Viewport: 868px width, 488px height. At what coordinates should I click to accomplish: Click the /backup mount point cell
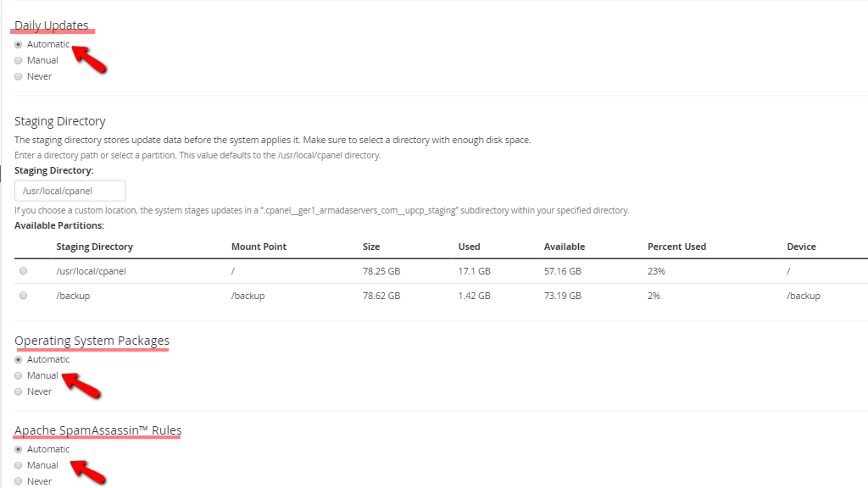pyautogui.click(x=248, y=296)
